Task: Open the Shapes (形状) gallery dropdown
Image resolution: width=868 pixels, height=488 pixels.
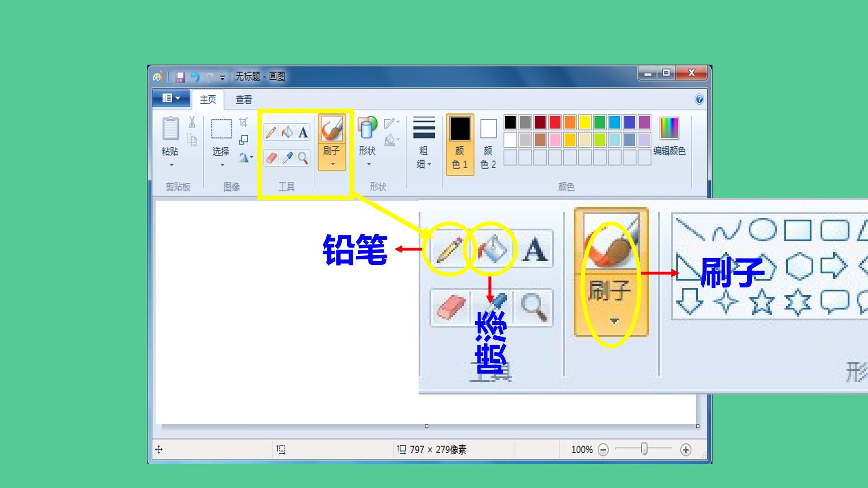Action: (368, 164)
